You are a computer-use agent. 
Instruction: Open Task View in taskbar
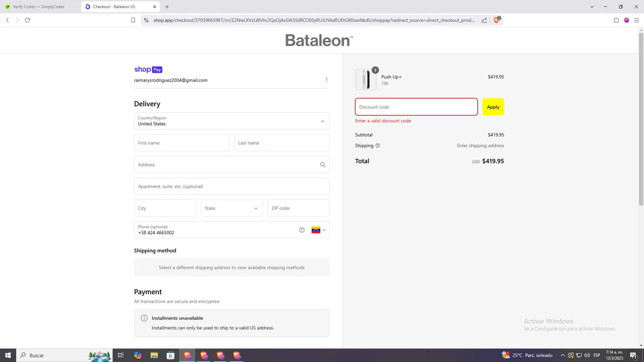coord(121,355)
